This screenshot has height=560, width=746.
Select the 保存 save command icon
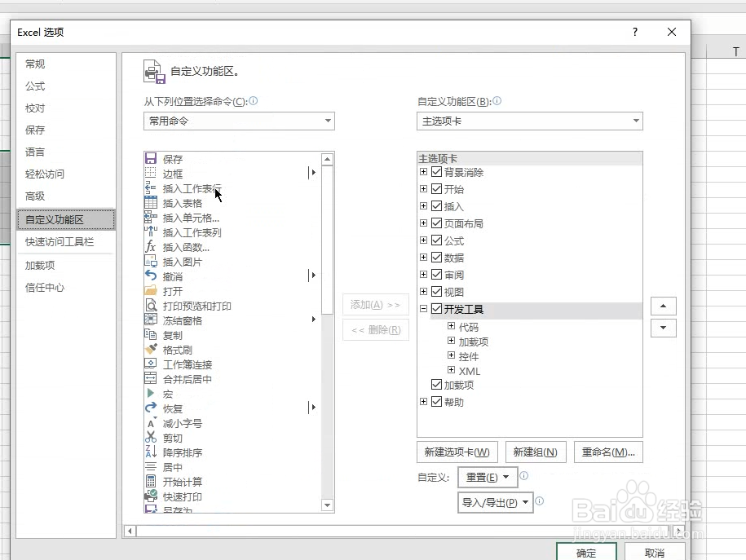coord(151,159)
